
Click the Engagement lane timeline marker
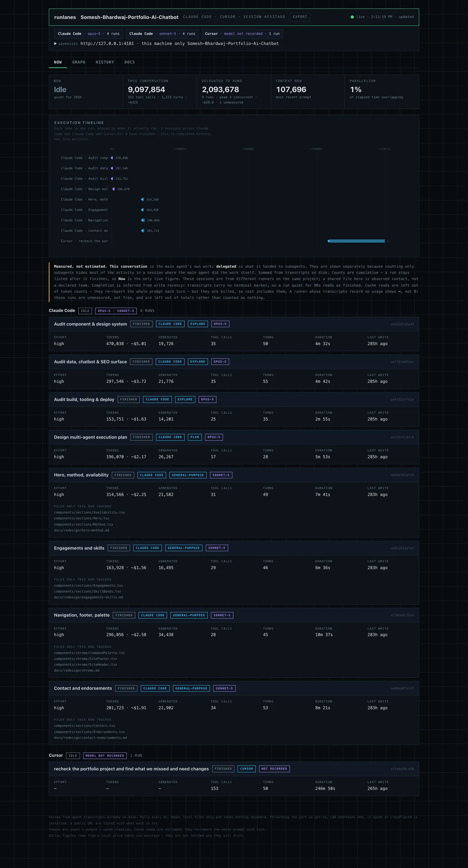pyautogui.click(x=143, y=210)
